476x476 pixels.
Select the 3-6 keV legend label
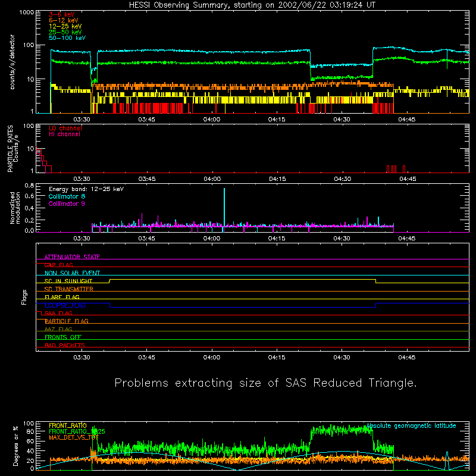pyautogui.click(x=62, y=14)
